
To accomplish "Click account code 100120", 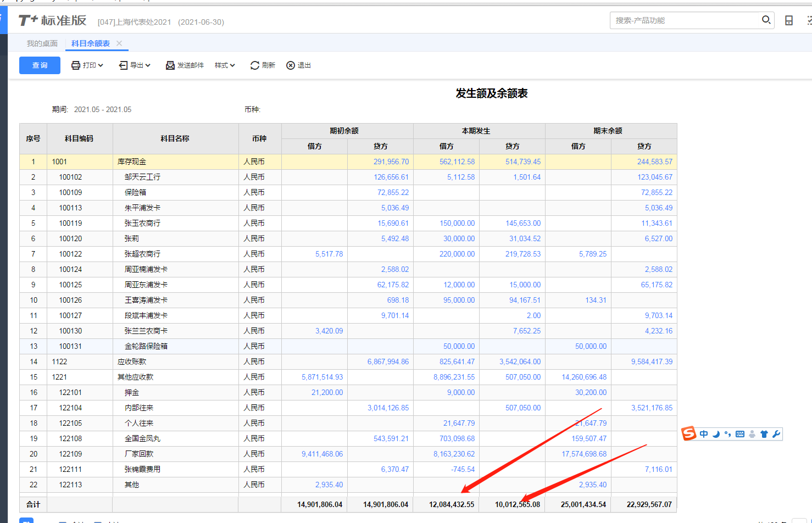I will [x=70, y=238].
